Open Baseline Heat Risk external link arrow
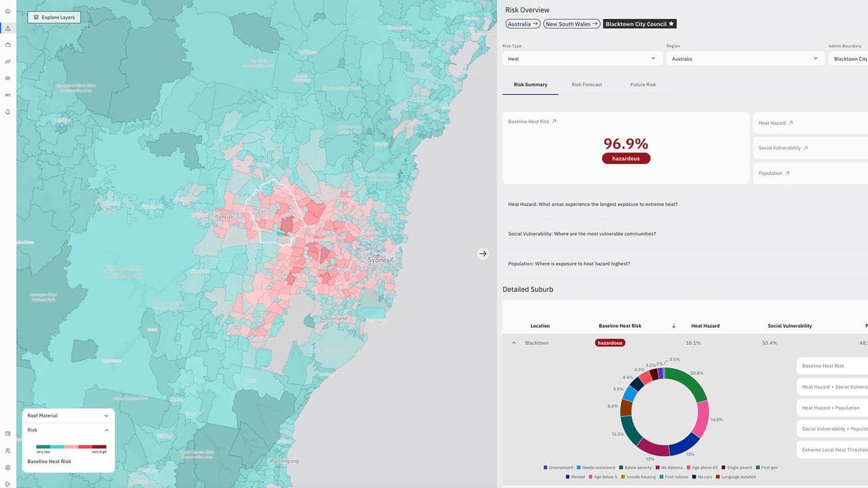This screenshot has width=868, height=488. [x=554, y=121]
